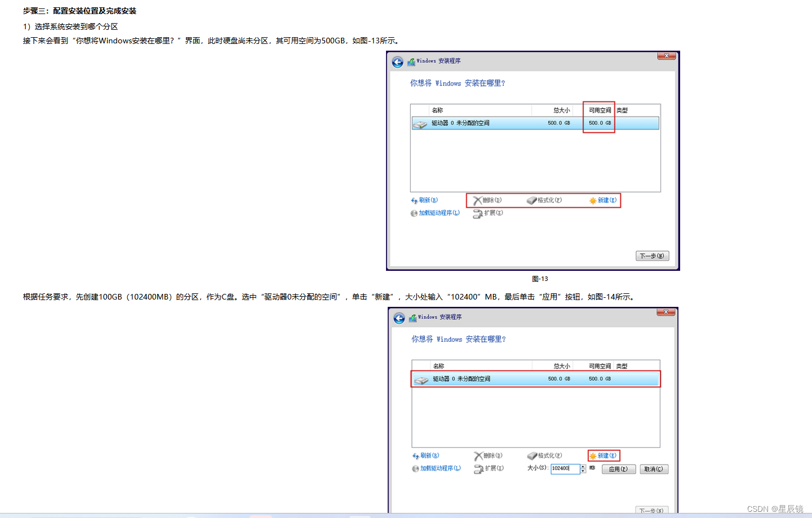Viewport: 812px width, 518px height.
Task: Select 驱动器 0 未分配的空间 row in figure 13
Action: pos(535,123)
